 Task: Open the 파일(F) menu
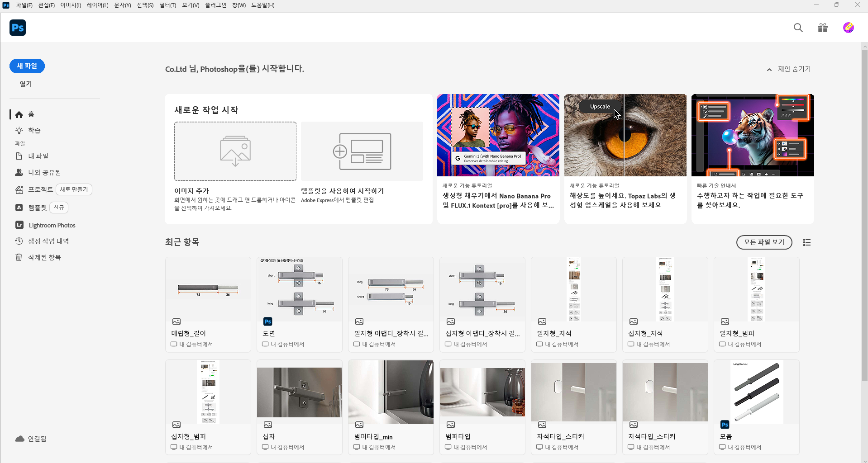coord(24,5)
